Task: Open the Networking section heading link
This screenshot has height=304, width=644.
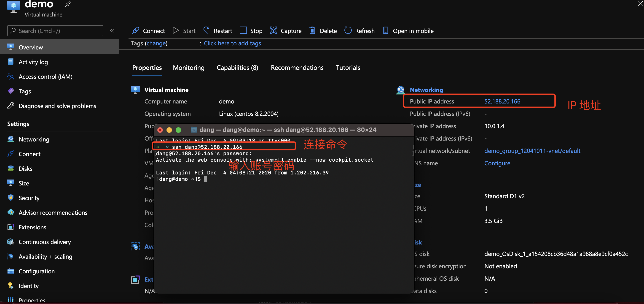Action: 426,90
